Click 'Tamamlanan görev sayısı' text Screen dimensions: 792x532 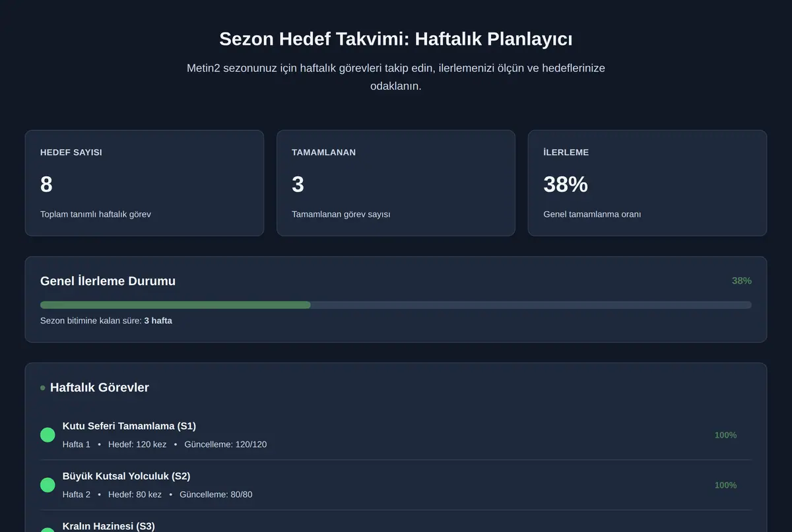341,215
